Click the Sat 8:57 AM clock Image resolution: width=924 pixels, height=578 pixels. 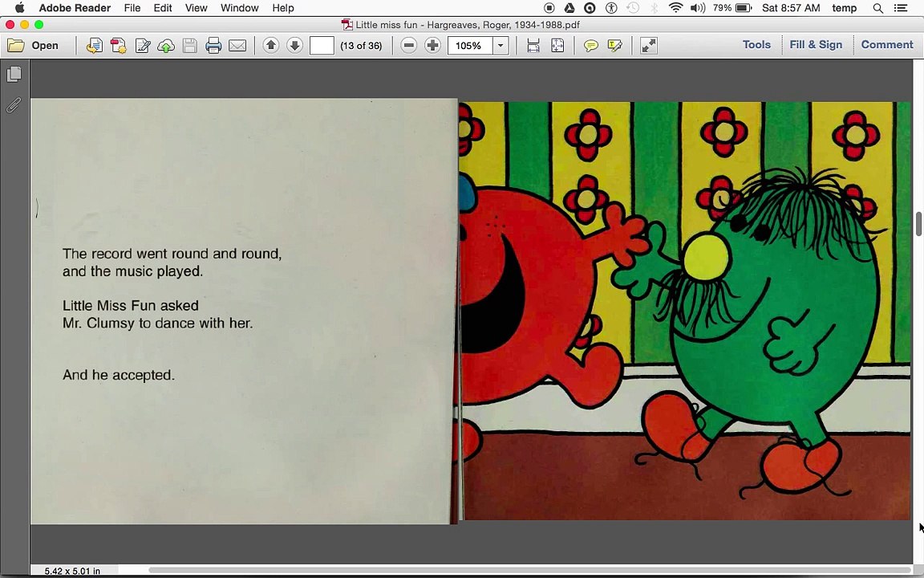[x=791, y=8]
